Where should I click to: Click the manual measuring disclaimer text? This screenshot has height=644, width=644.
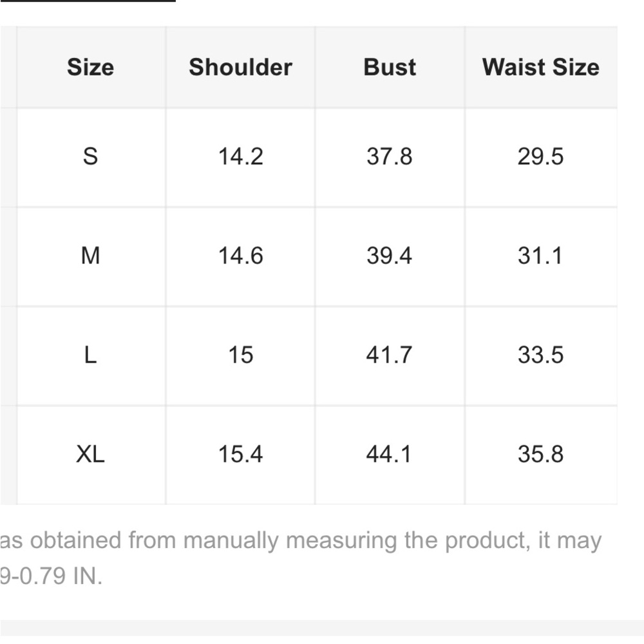point(300,541)
